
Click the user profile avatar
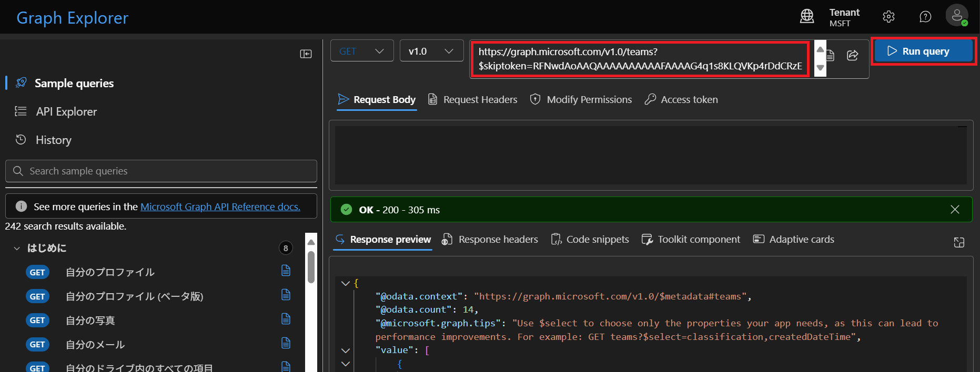coord(956,15)
